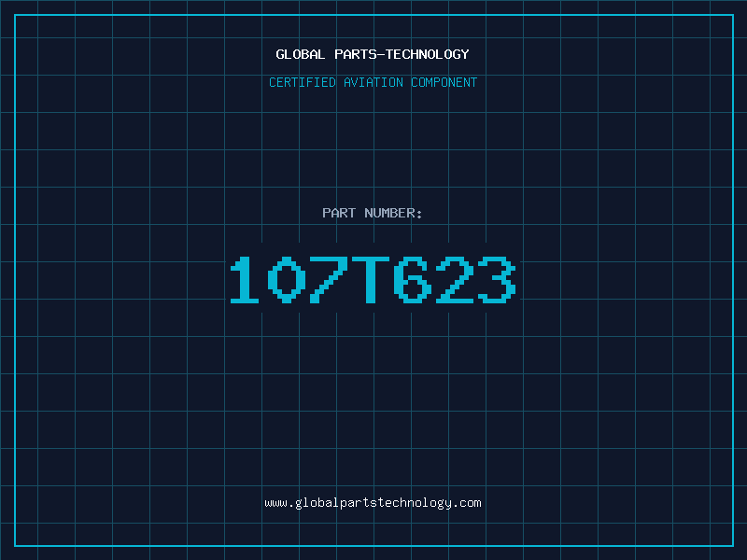Click the GLOBAL PARTS-TECHNOLOGY heading text
Image resolution: width=747 pixels, height=560 pixels.
click(373, 54)
